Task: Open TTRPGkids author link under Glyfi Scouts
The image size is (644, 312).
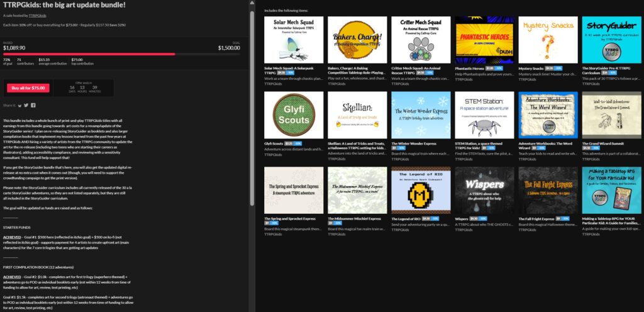Action: (x=273, y=155)
